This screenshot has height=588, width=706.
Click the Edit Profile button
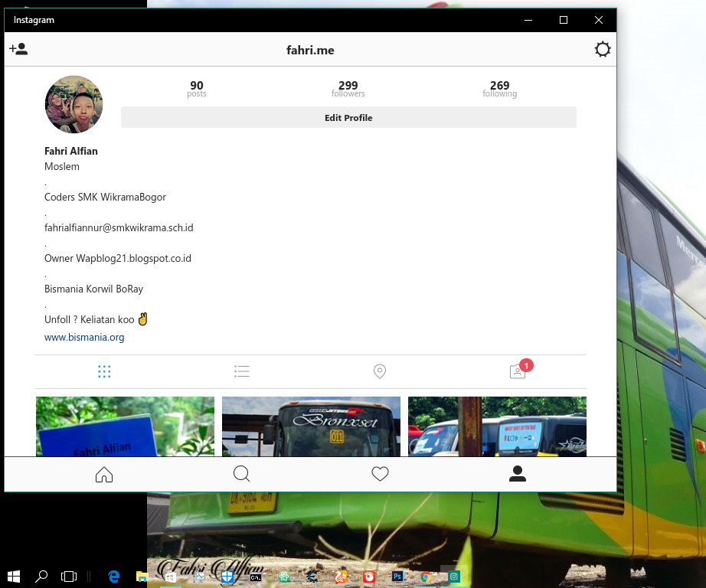click(x=348, y=117)
